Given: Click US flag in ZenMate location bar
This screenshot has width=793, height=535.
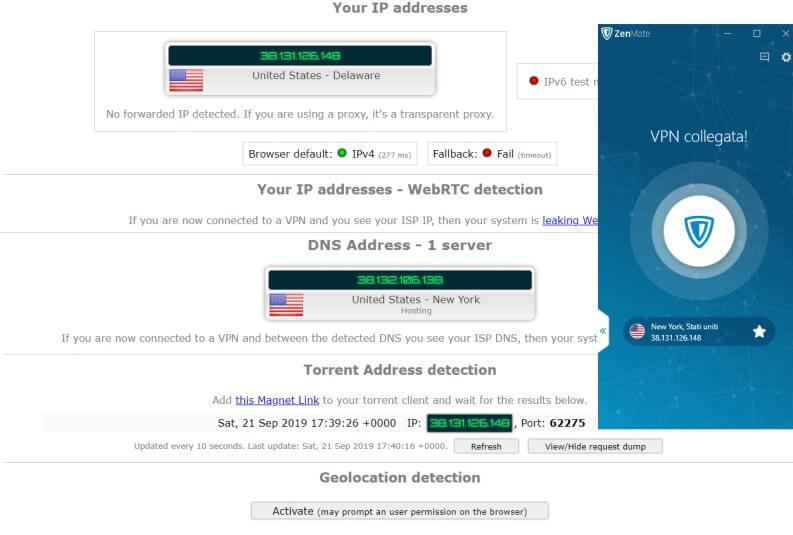Looking at the screenshot, I should (x=637, y=332).
